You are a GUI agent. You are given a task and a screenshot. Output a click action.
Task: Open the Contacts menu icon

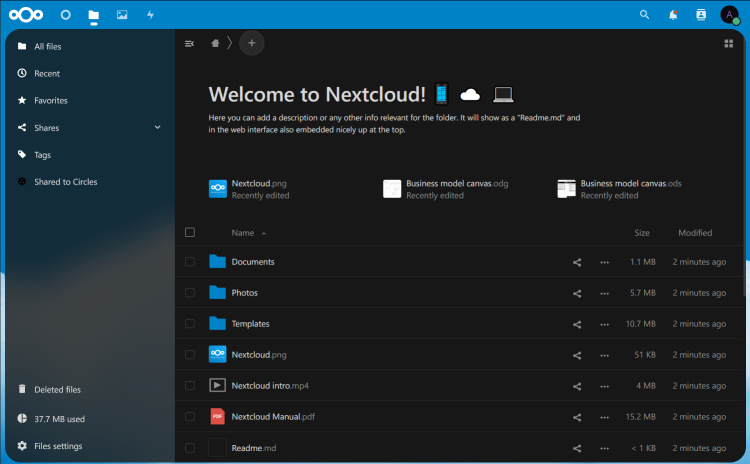(x=701, y=15)
